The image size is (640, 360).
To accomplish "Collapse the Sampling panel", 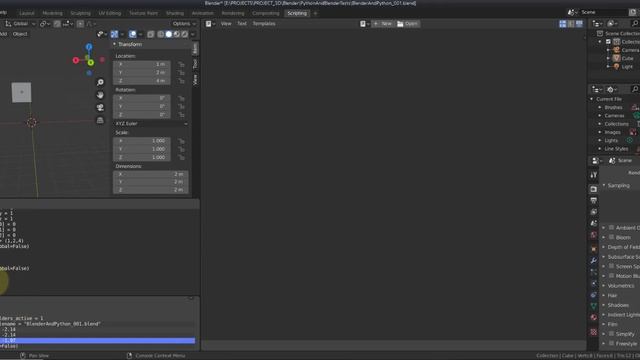I will point(604,185).
